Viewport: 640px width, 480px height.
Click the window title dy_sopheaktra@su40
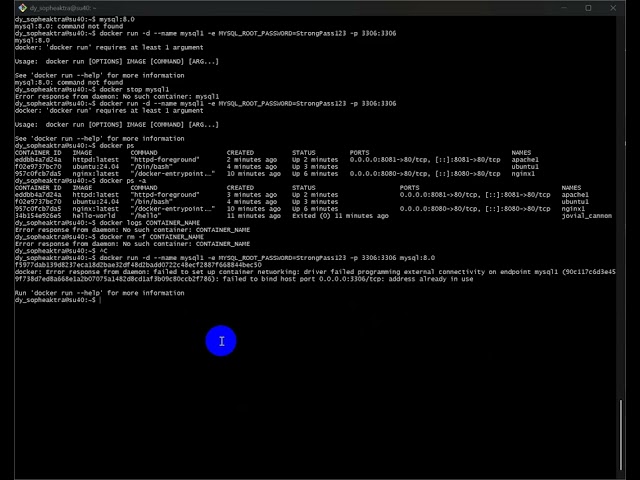[x=63, y=8]
